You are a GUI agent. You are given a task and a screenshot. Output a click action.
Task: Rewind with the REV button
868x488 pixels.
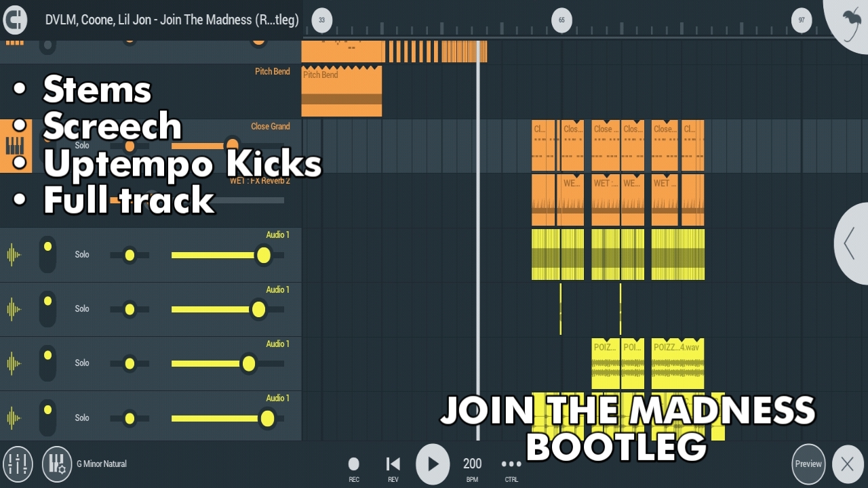coord(393,468)
